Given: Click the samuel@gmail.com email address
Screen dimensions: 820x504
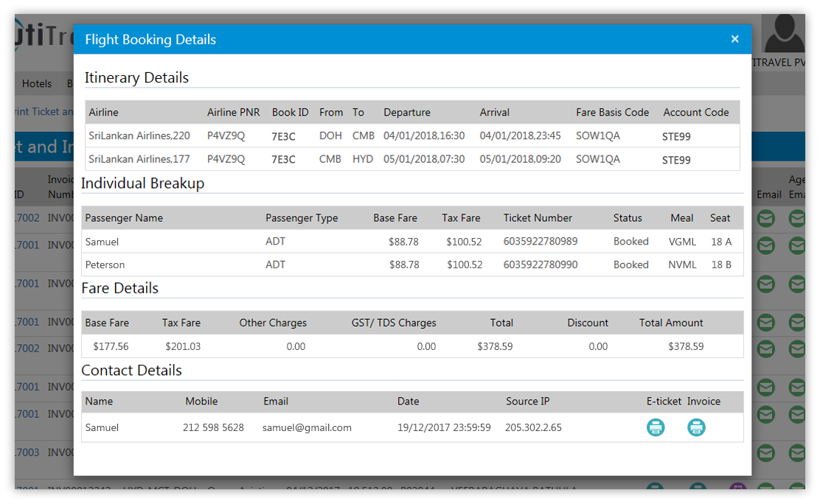Looking at the screenshot, I should coord(307,427).
